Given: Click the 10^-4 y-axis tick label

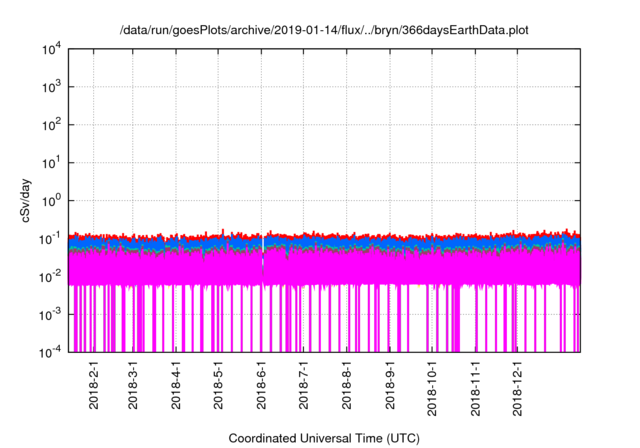Looking at the screenshot, I should click(50, 352).
